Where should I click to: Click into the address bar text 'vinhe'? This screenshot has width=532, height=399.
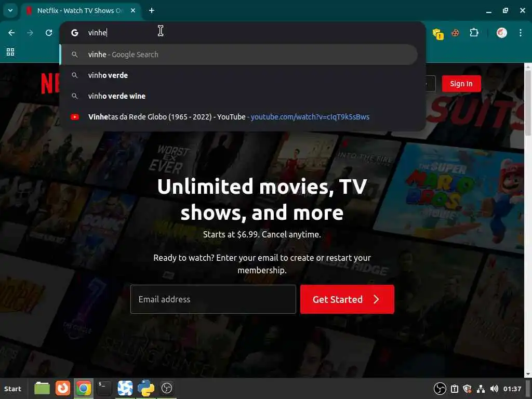point(97,33)
